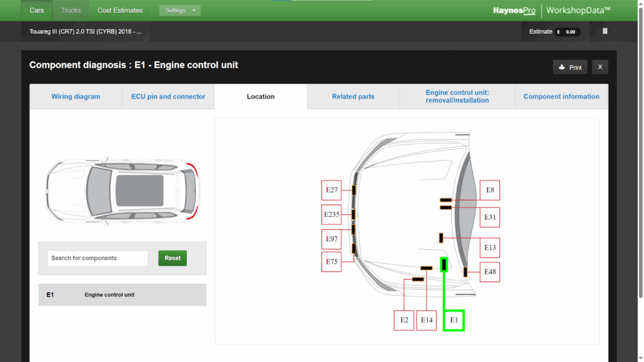The height and width of the screenshot is (362, 644).
Task: Open the Settings dropdown
Action: 179,10
